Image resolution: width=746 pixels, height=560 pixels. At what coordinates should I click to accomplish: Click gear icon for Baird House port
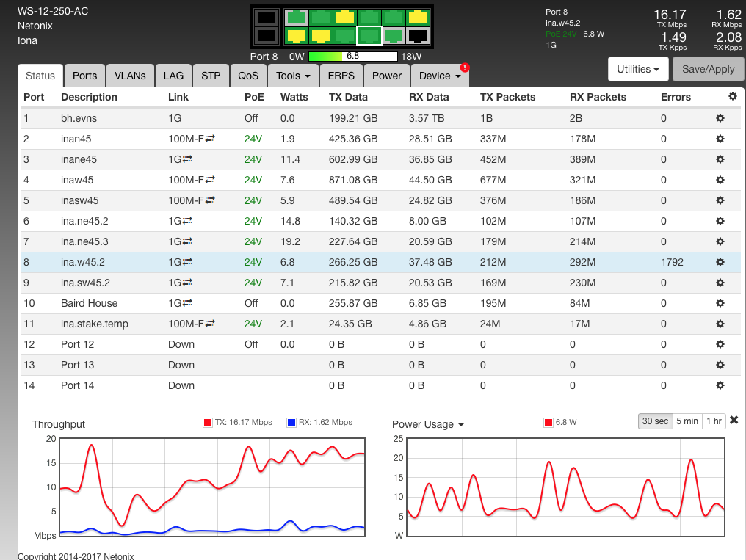coord(720,303)
